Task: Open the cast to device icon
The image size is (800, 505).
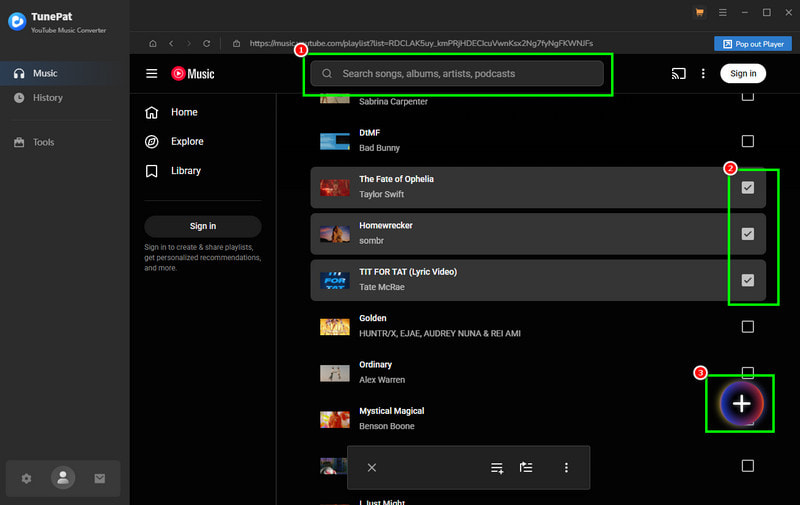Action: (679, 73)
